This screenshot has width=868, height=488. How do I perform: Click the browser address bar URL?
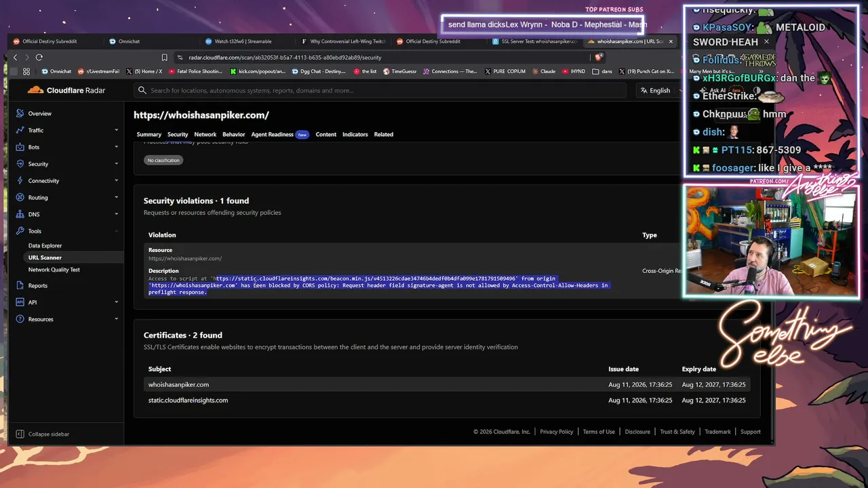[x=285, y=58]
